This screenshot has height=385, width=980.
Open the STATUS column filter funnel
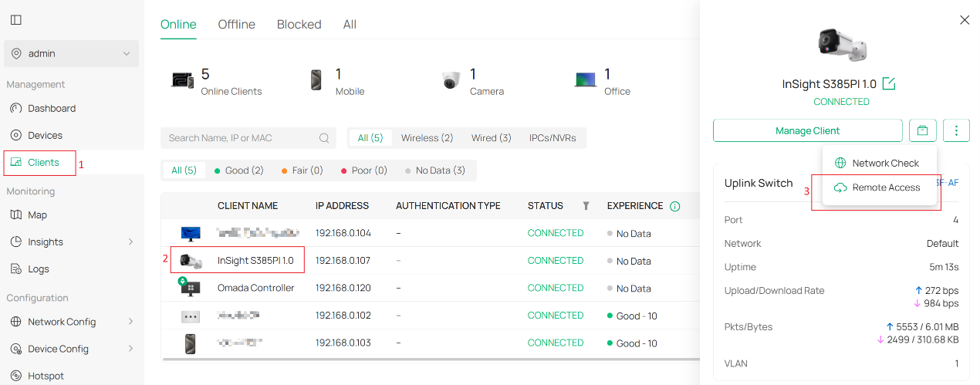[x=586, y=206]
